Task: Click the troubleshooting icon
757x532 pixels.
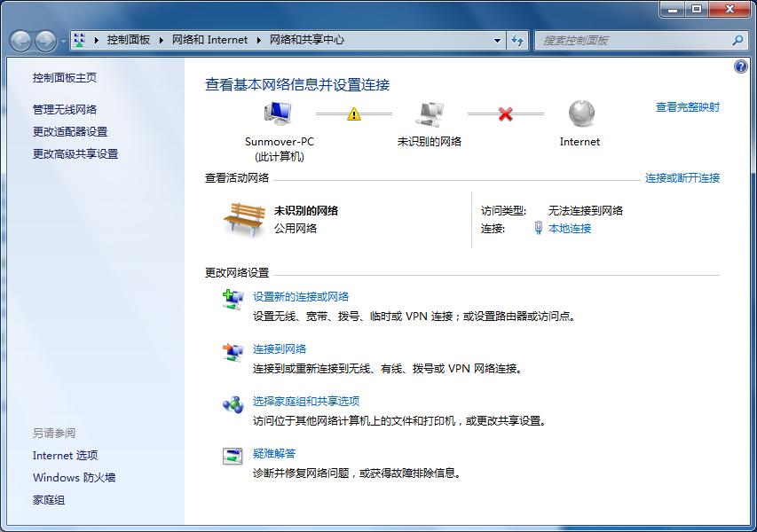Action: click(233, 456)
